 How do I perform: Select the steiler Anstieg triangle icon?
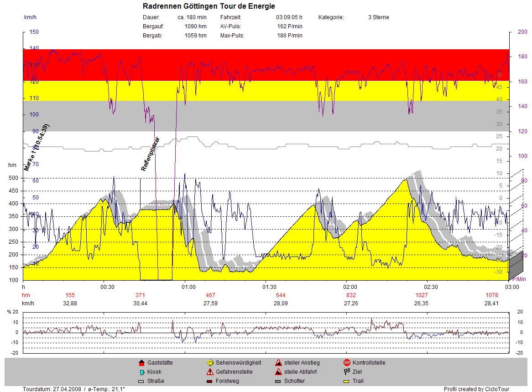pyautogui.click(x=278, y=363)
